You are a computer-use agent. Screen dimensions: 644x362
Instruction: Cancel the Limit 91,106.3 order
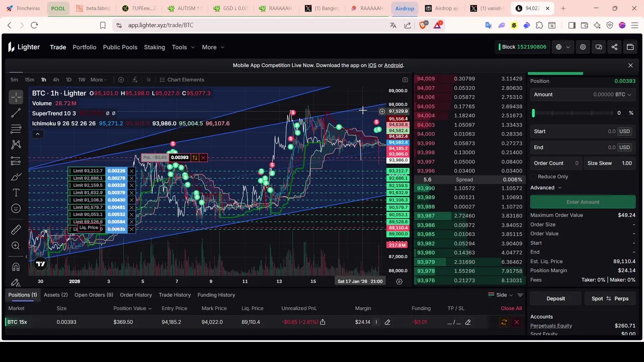tap(131, 200)
